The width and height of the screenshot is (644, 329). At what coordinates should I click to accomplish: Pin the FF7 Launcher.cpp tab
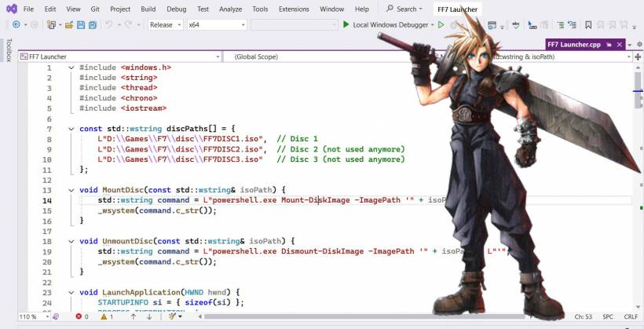click(609, 44)
